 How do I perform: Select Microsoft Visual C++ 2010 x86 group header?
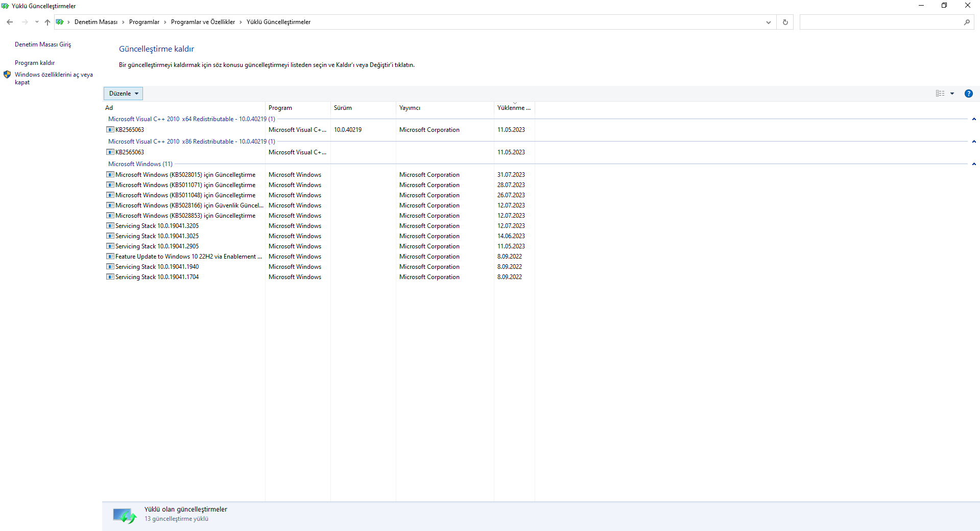[192, 142]
